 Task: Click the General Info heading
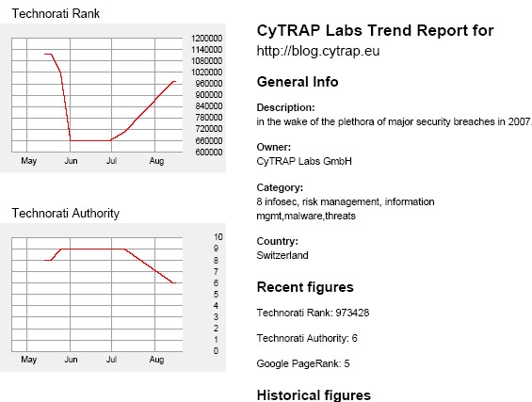(298, 82)
